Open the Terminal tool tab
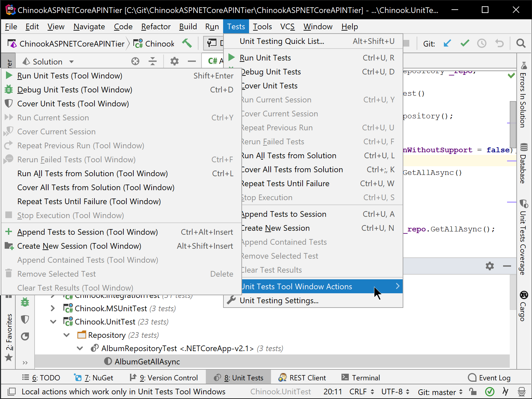The height and width of the screenshot is (399, 532). (x=361, y=378)
